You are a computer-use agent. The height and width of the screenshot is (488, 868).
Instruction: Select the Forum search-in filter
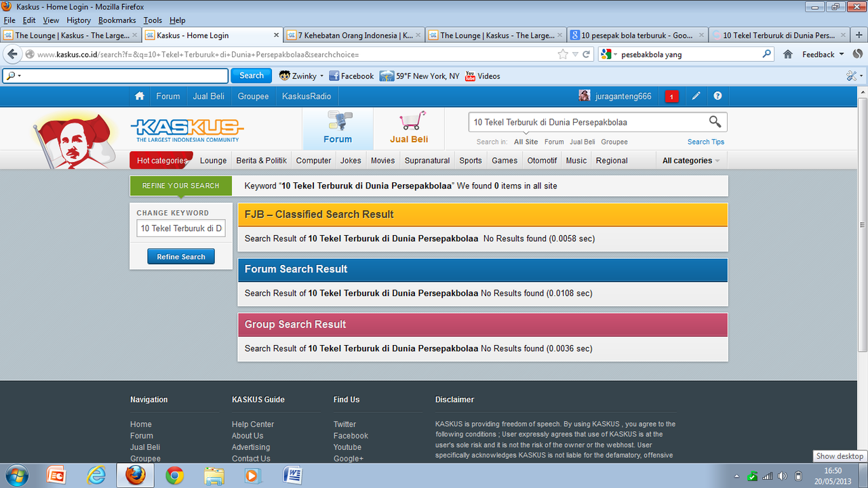tap(554, 142)
